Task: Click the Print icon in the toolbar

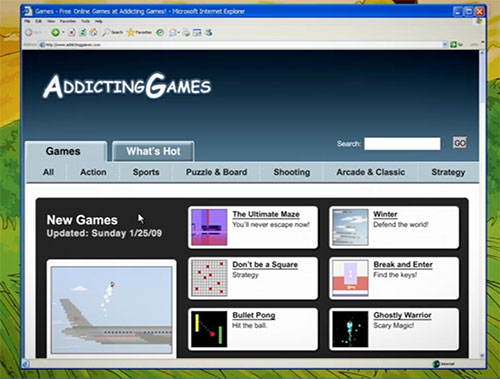Action: [186, 33]
